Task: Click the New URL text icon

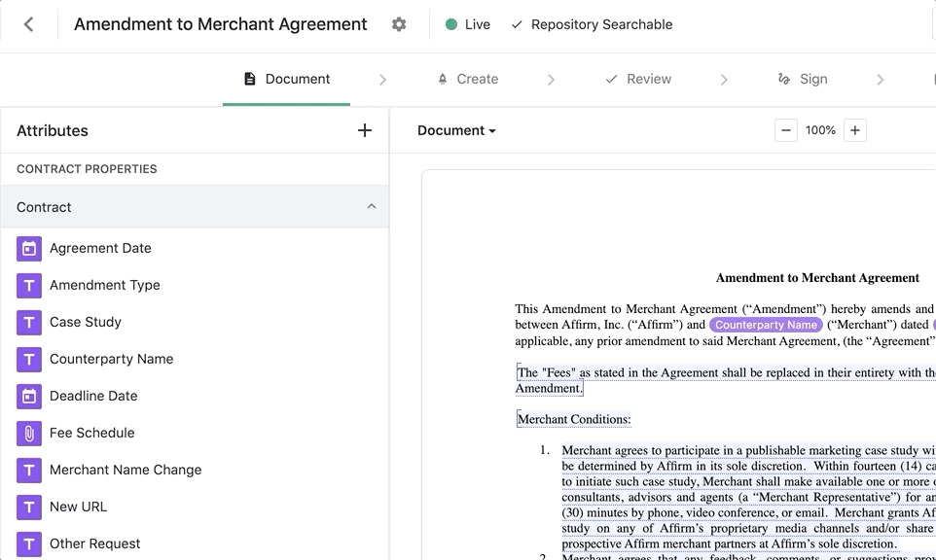Action: click(x=28, y=507)
